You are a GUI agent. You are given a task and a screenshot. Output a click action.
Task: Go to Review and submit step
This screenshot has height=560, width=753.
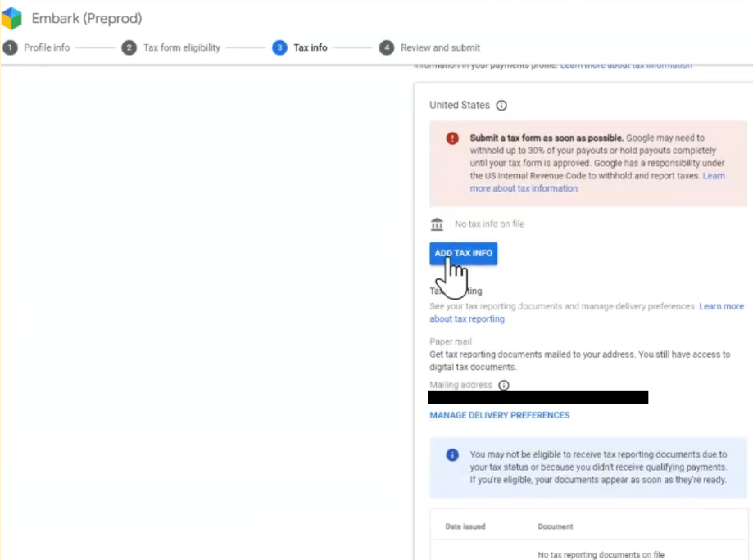point(440,48)
